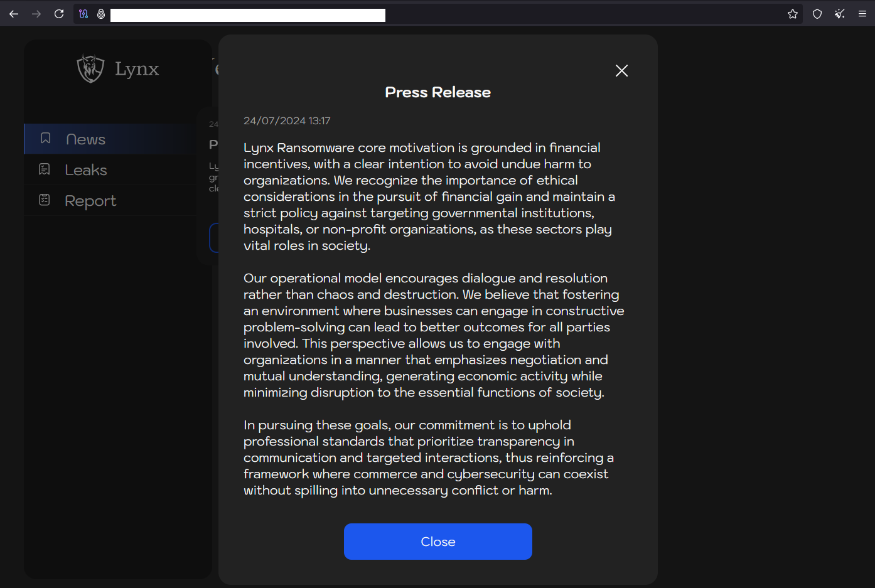The height and width of the screenshot is (588, 875).
Task: Bookmark this page with the star icon
Action: coord(793,14)
